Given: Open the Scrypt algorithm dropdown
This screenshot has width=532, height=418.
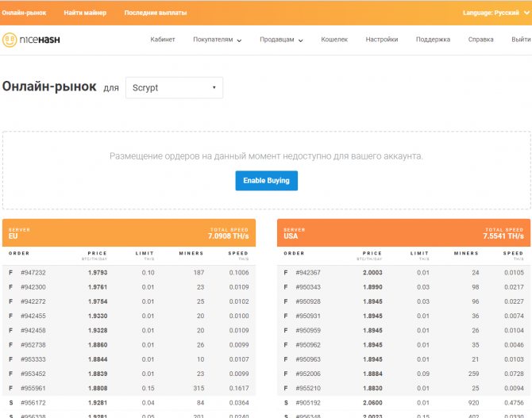Looking at the screenshot, I should pyautogui.click(x=175, y=88).
